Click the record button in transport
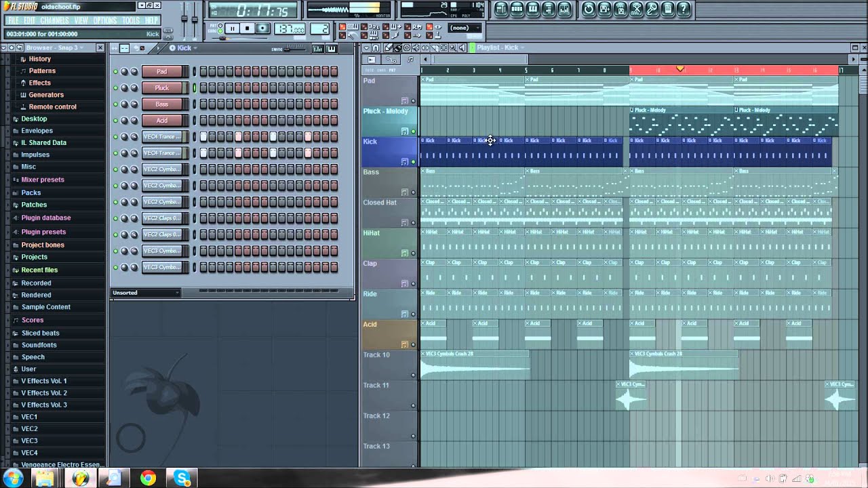The image size is (868, 488). (x=263, y=28)
